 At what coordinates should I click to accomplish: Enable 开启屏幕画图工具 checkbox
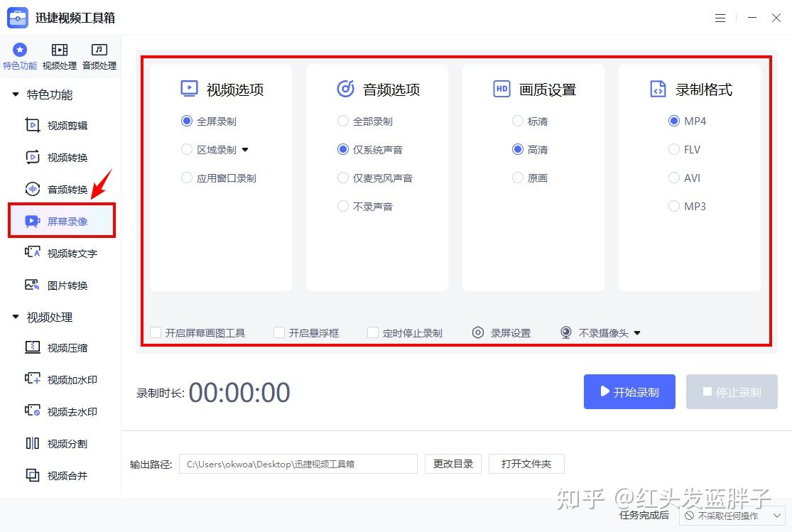coord(156,332)
